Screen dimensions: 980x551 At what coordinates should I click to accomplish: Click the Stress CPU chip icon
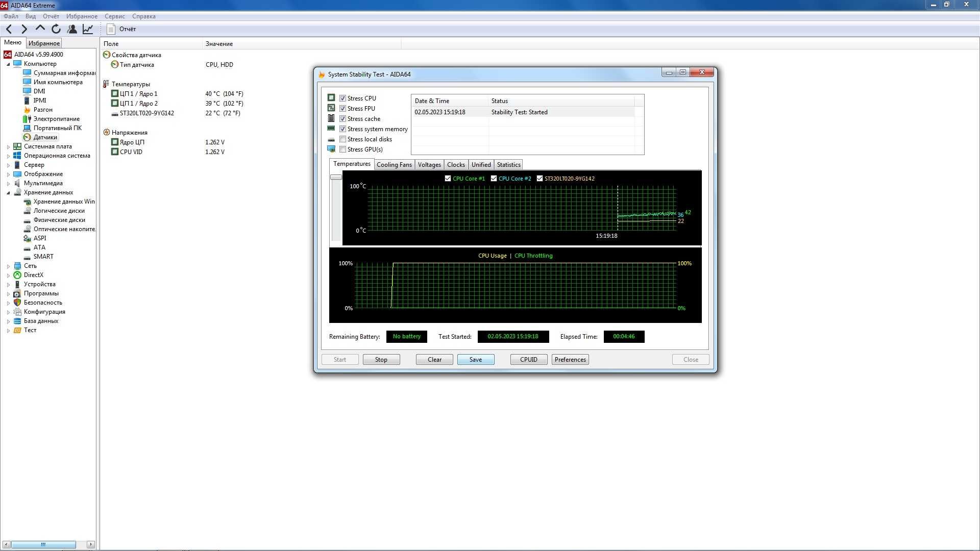coord(331,97)
